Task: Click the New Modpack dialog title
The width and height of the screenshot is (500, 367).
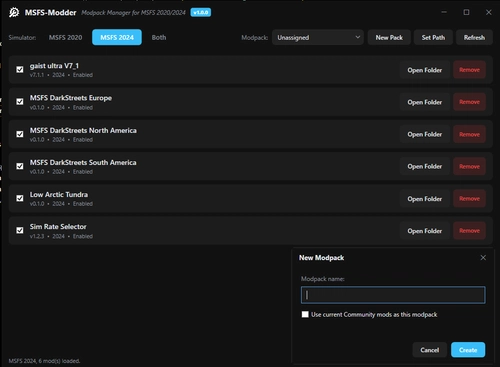Action: [321, 258]
